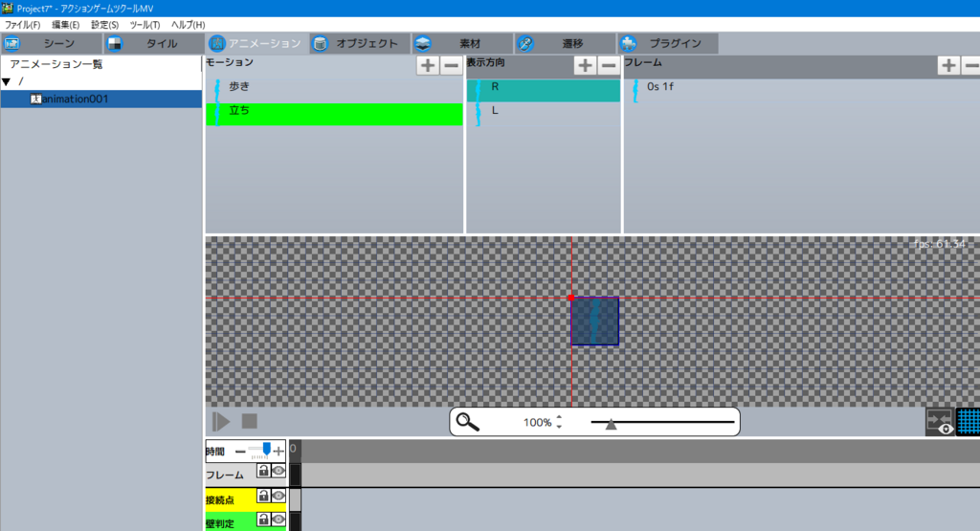This screenshot has height=531, width=980.
Task: Click the 0s 1f frame thumbnail icon
Action: 635,91
